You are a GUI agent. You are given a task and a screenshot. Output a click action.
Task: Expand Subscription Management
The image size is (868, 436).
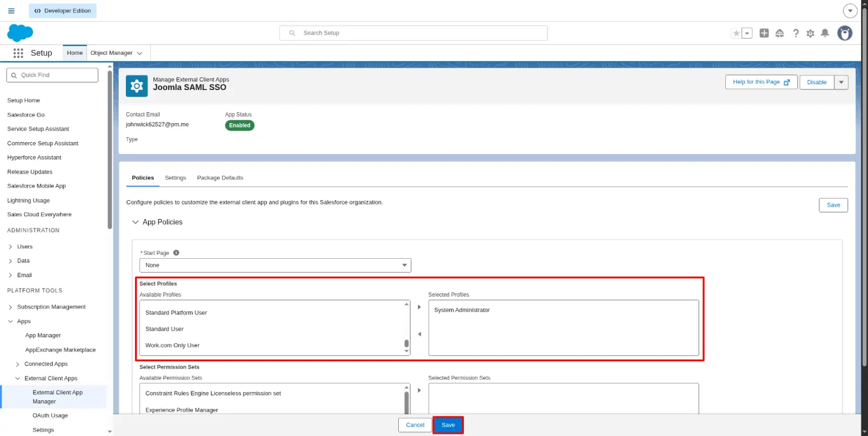pos(10,307)
